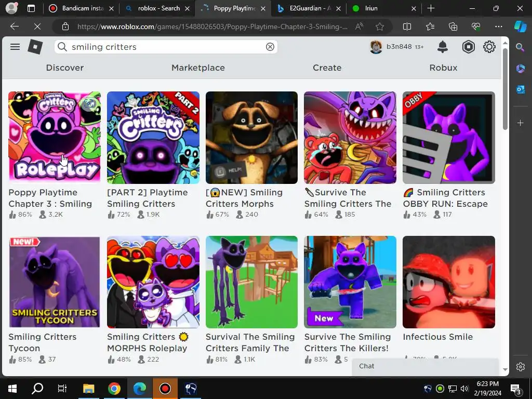Open Infectious Smile game title link

437,337
